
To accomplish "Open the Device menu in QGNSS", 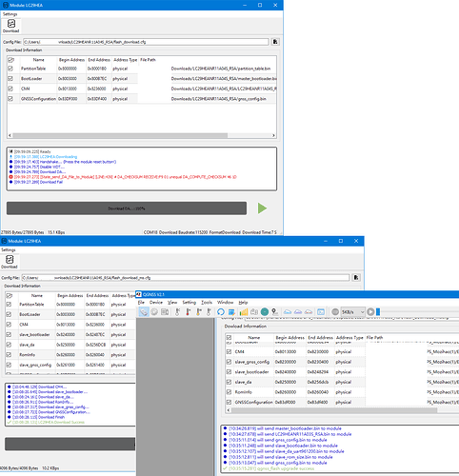I will point(156,303).
